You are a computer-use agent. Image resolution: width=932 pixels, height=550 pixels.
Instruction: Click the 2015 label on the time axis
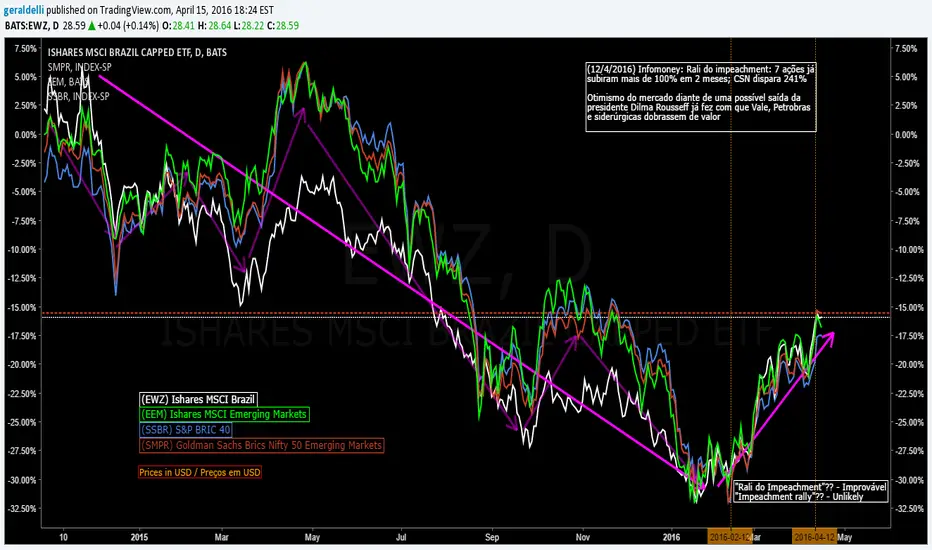[x=139, y=537]
